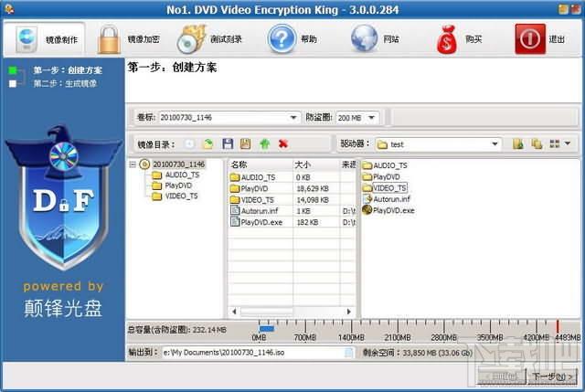Click the open project folder icon
The width and height of the screenshot is (585, 392).
(207, 144)
